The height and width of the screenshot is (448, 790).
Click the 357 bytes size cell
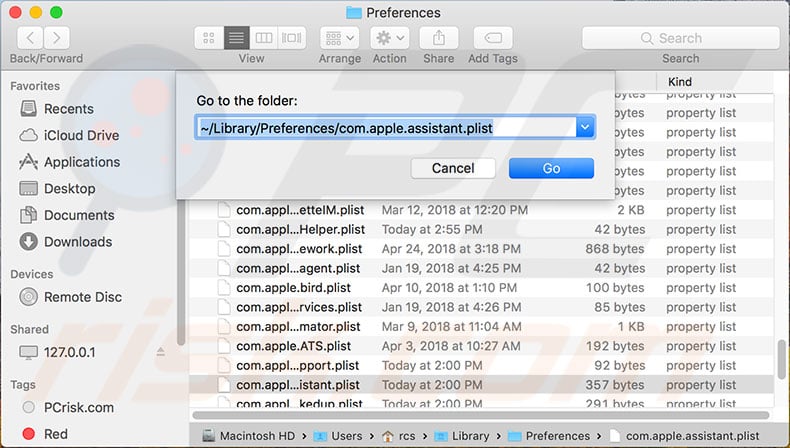(x=615, y=385)
